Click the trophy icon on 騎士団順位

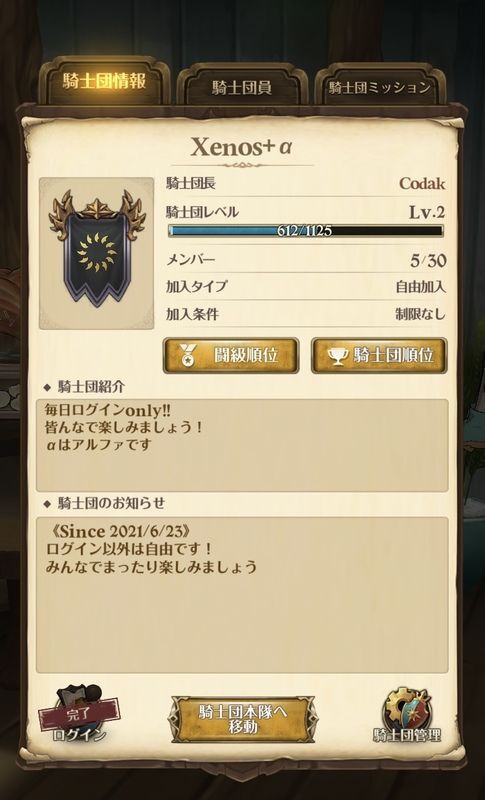point(338,356)
